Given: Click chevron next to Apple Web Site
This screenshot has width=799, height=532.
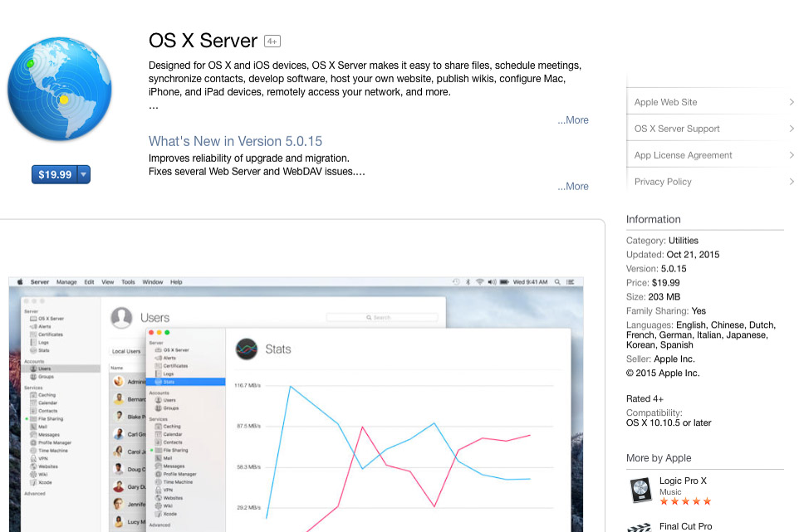Looking at the screenshot, I should pos(792,102).
